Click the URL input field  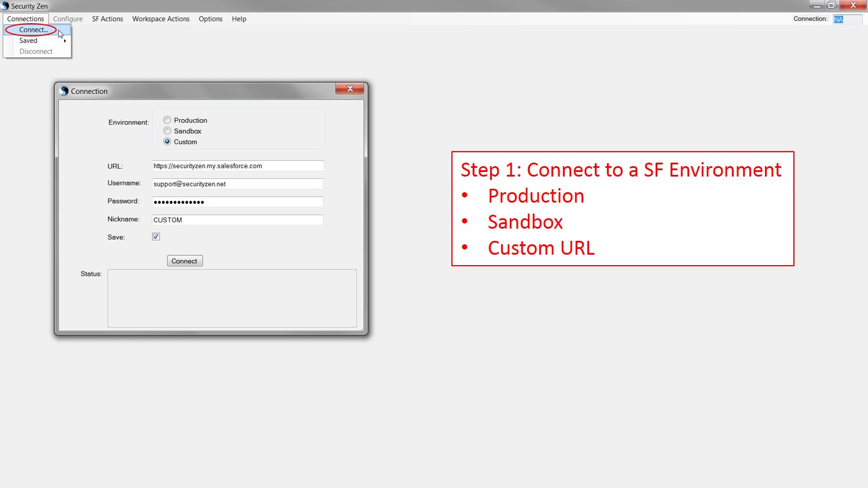pyautogui.click(x=237, y=166)
